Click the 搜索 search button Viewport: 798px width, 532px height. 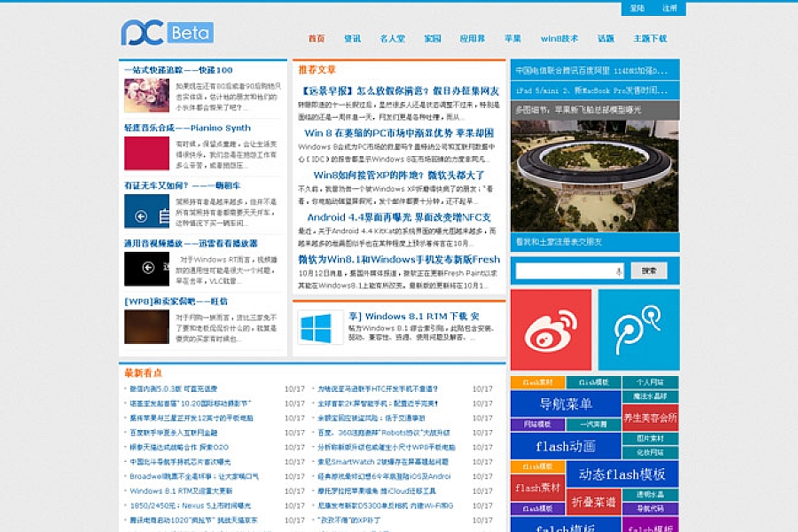(649, 270)
